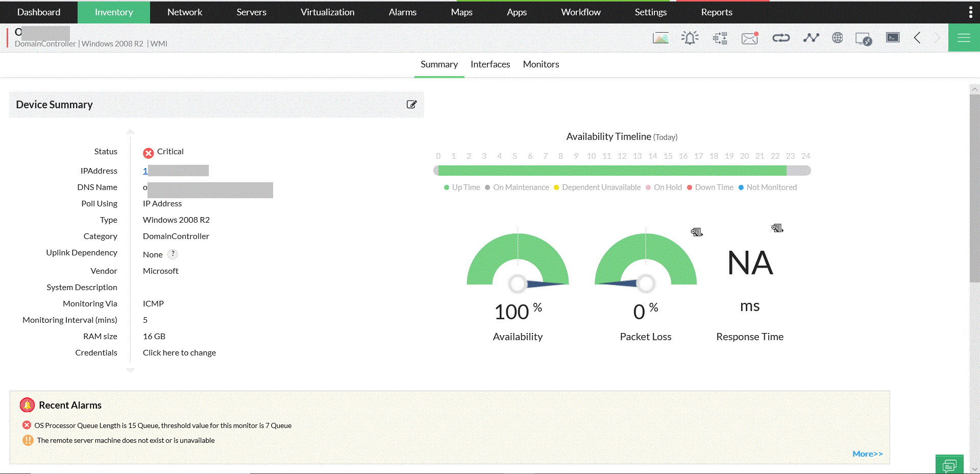View device alarms via the bell icon

pyautogui.click(x=690, y=37)
